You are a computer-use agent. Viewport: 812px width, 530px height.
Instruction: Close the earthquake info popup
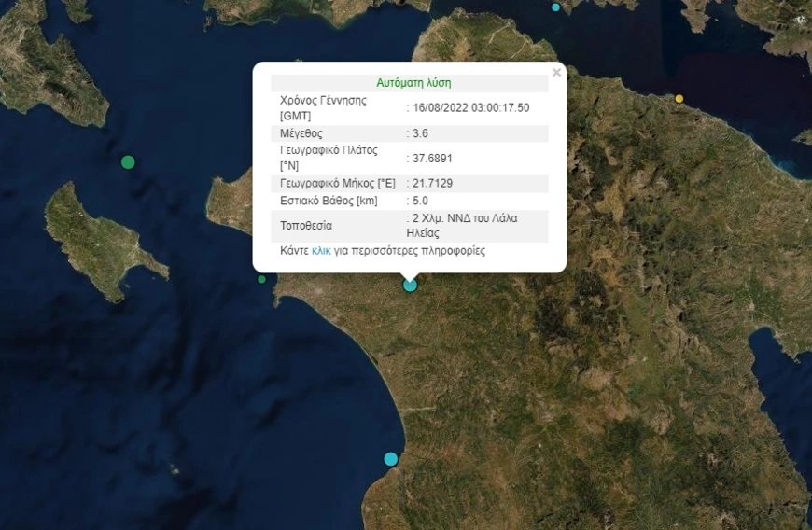pos(556,73)
